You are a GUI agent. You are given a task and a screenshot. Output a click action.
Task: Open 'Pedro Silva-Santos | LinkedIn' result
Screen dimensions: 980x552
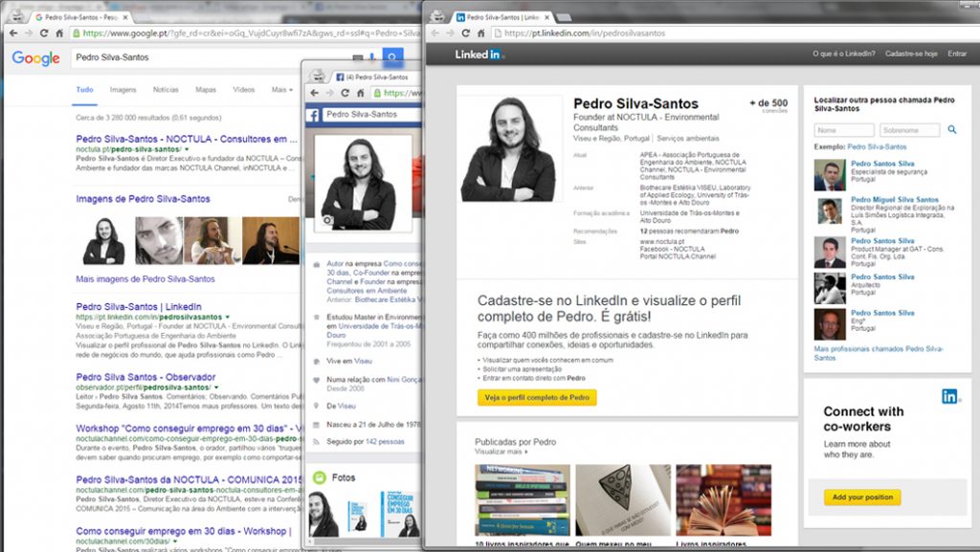click(x=139, y=306)
